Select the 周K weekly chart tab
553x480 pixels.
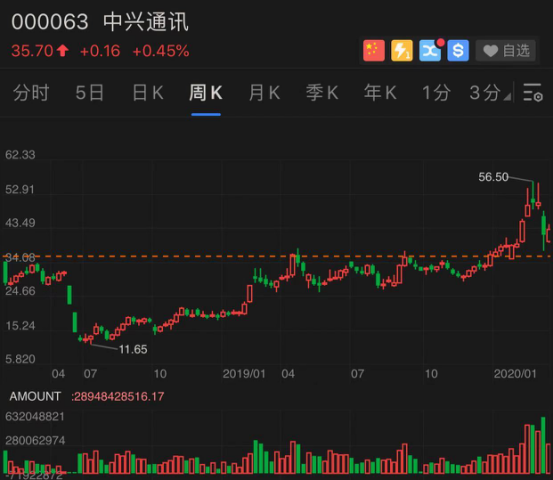[206, 93]
